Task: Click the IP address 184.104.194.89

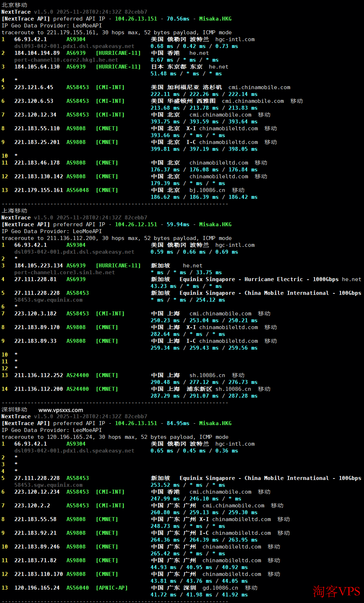Action: pos(37,53)
